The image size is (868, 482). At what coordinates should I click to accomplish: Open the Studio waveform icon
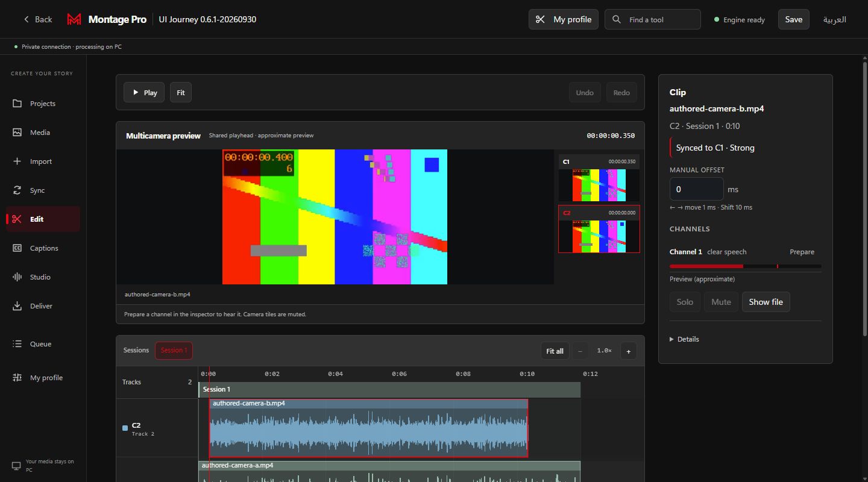[17, 277]
